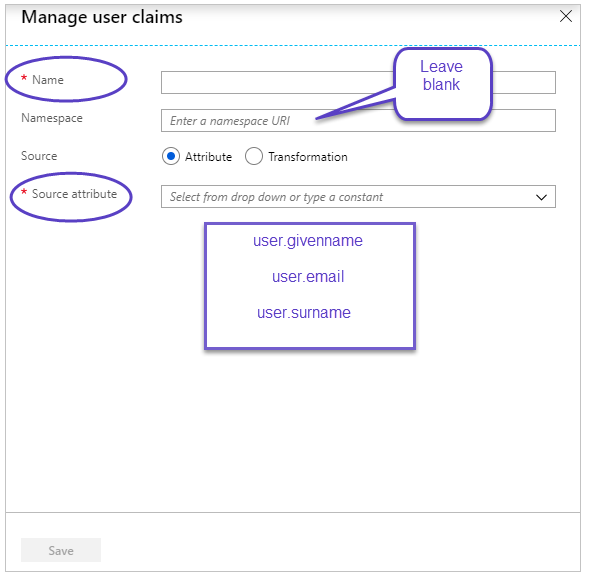The width and height of the screenshot is (589, 579).
Task: Click the red asterisk beside Name
Action: [x=24, y=78]
